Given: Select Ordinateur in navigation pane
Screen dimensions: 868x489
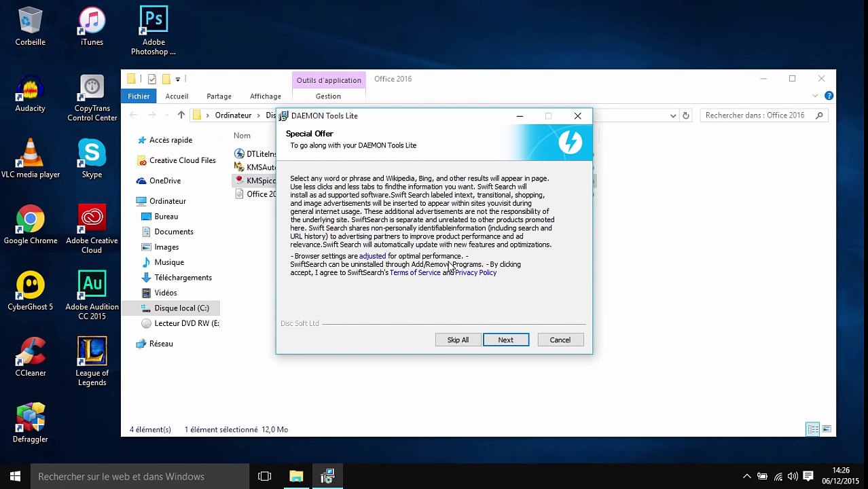Looking at the screenshot, I should [168, 201].
